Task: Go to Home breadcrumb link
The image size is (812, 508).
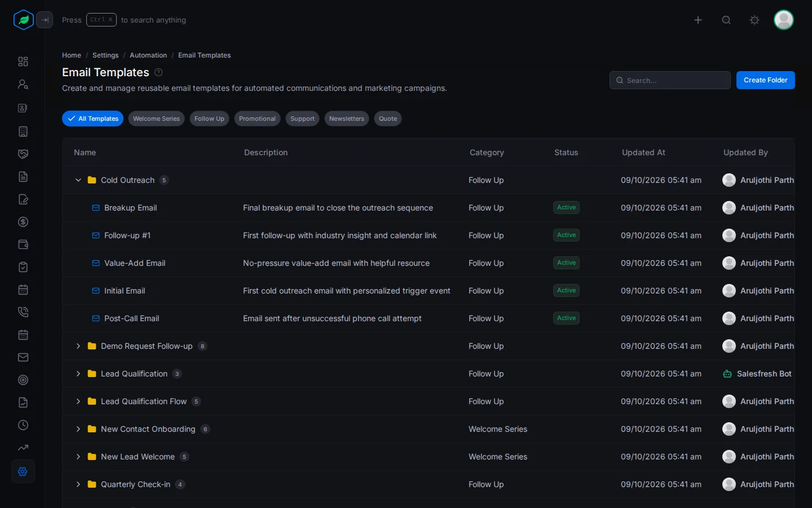Action: [x=72, y=55]
